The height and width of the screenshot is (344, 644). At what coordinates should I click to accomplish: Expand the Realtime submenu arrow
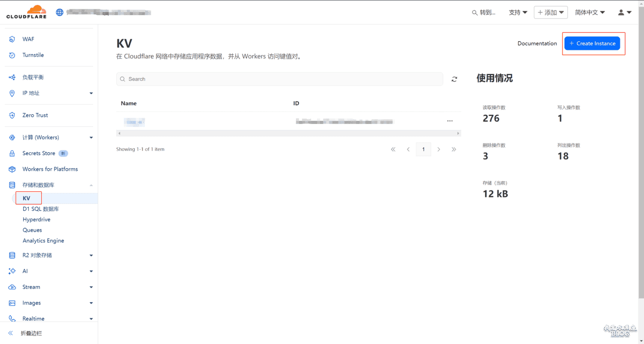91,319
